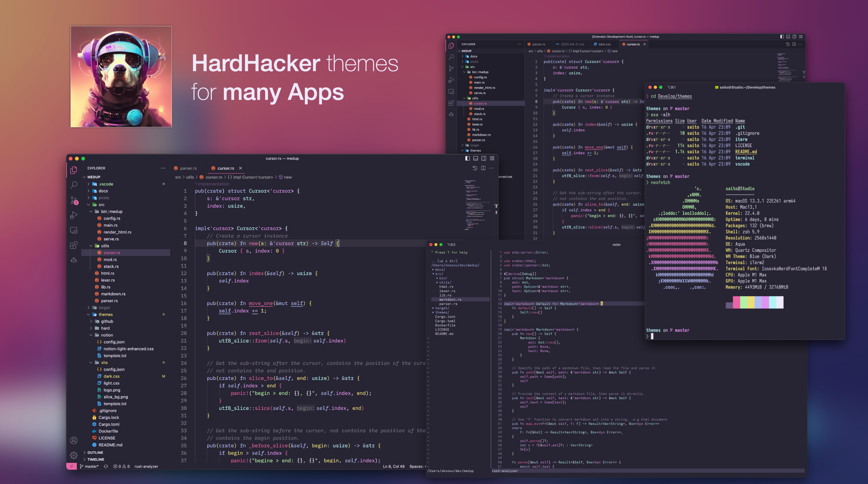Image resolution: width=868 pixels, height=484 pixels.
Task: Split editor right in front VS Code window
Action: [x=483, y=168]
